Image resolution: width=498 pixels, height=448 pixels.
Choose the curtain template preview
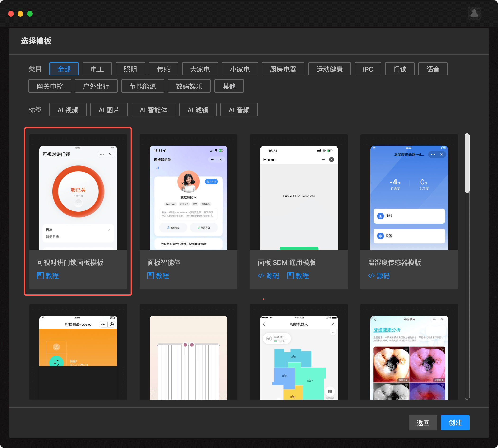point(189,357)
